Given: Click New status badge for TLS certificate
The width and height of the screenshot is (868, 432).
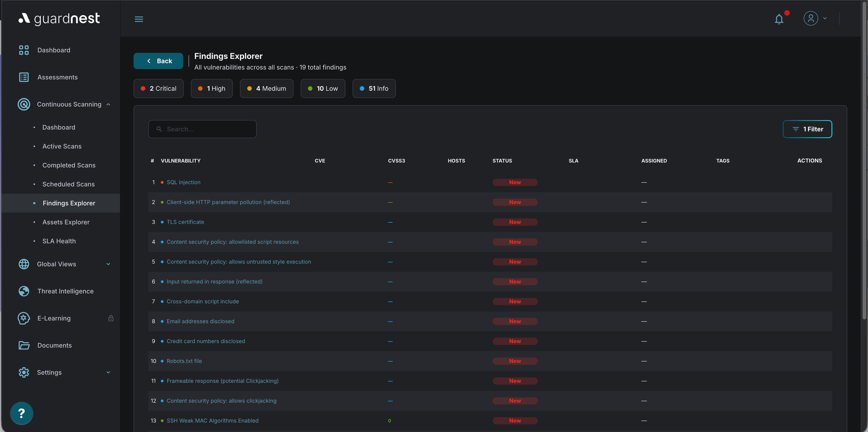Looking at the screenshot, I should pyautogui.click(x=515, y=222).
